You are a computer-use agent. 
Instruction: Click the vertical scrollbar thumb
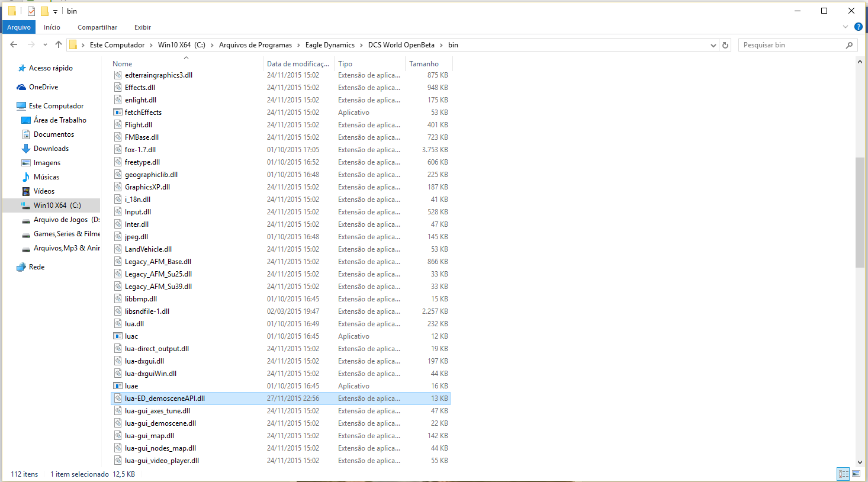pyautogui.click(x=860, y=213)
